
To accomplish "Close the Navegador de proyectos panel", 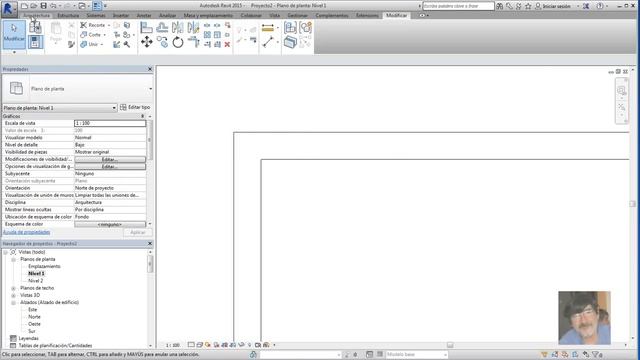I will (150, 244).
